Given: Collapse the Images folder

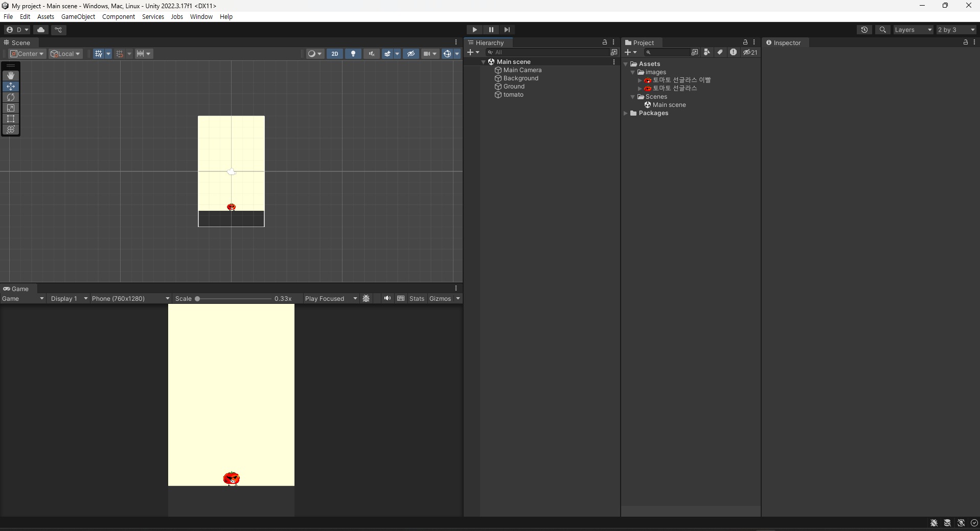Looking at the screenshot, I should pos(633,72).
